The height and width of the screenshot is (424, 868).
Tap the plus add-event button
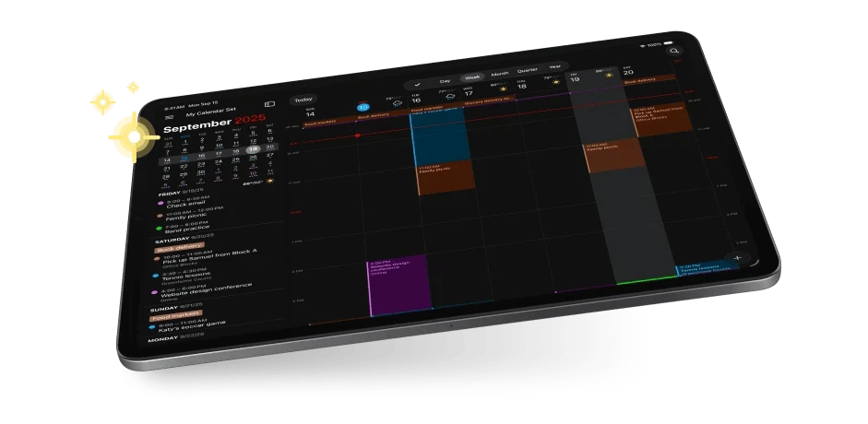point(737,258)
